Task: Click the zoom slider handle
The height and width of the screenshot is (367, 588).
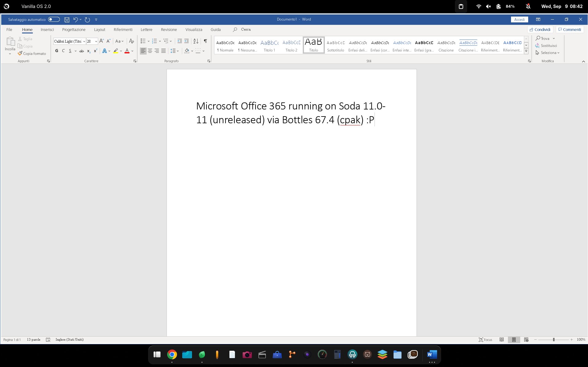Action: click(554, 339)
